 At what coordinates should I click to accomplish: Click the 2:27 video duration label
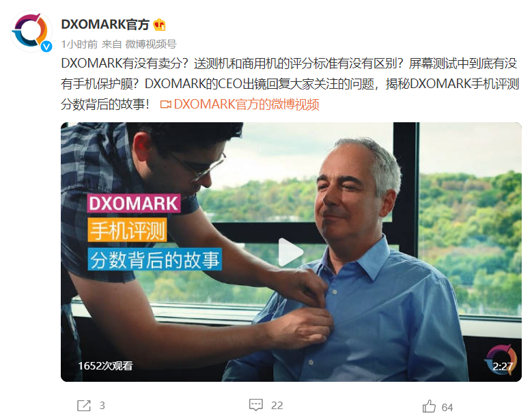point(503,366)
